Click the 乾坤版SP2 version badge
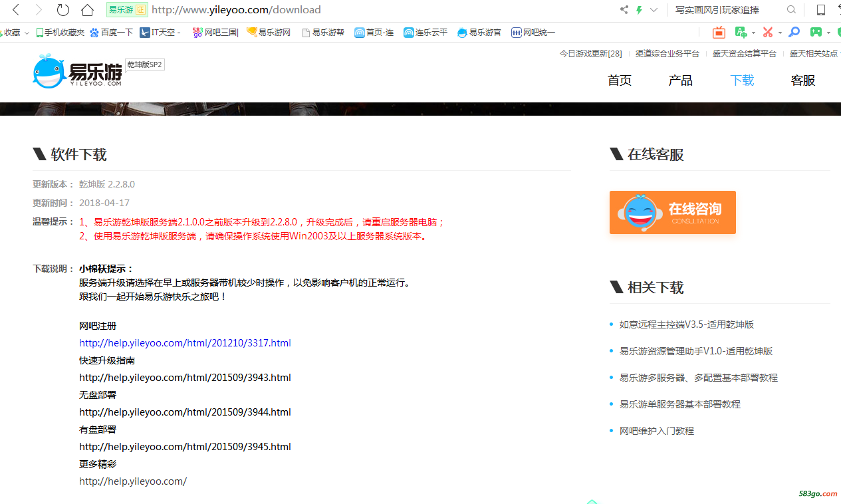This screenshot has height=504, width=841. [x=145, y=64]
